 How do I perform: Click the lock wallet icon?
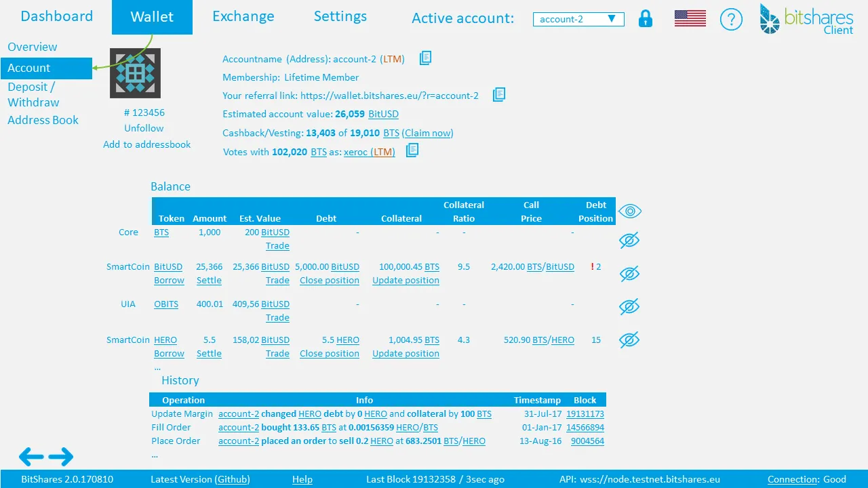[x=646, y=19]
